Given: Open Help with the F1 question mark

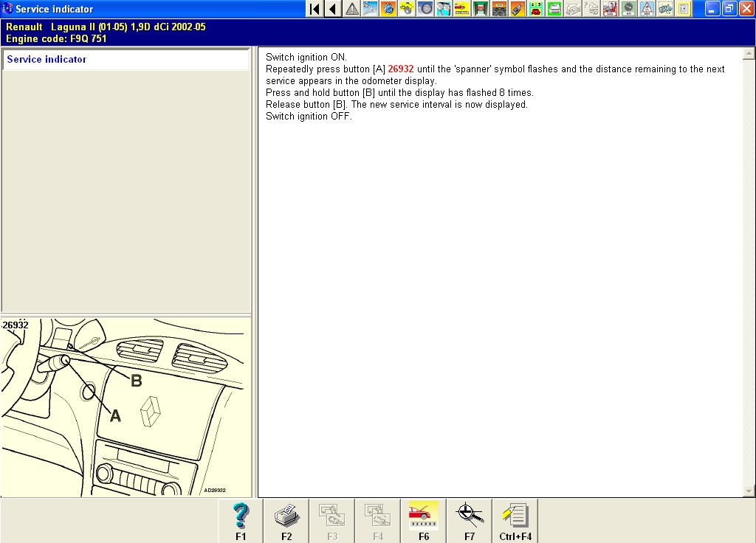Looking at the screenshot, I should tap(241, 522).
